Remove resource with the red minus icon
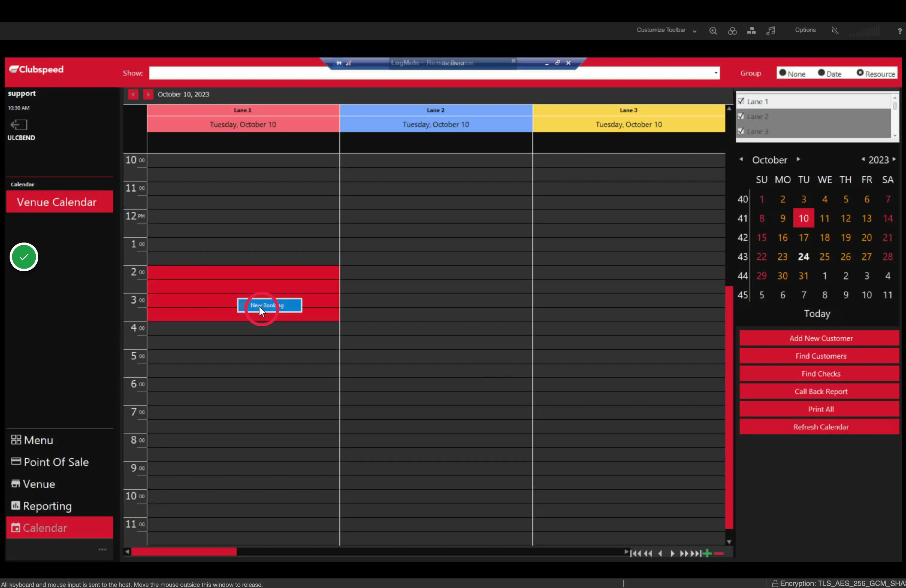906x588 pixels. [719, 553]
